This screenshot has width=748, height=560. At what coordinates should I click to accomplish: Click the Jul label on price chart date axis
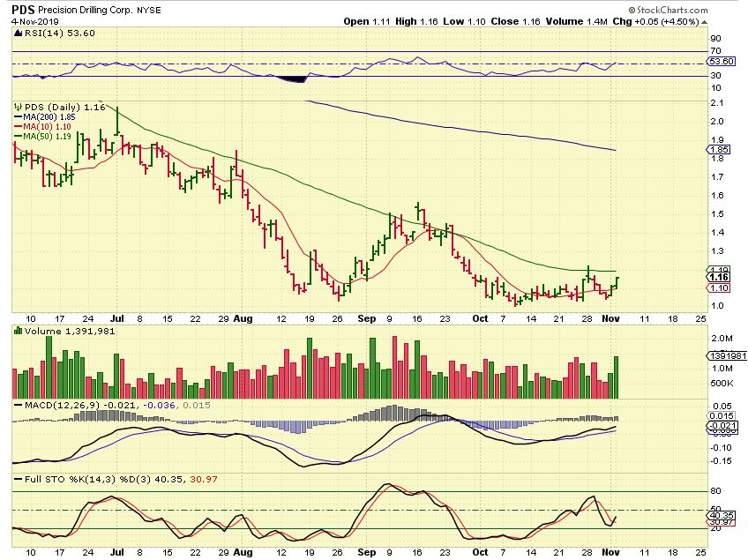[116, 318]
